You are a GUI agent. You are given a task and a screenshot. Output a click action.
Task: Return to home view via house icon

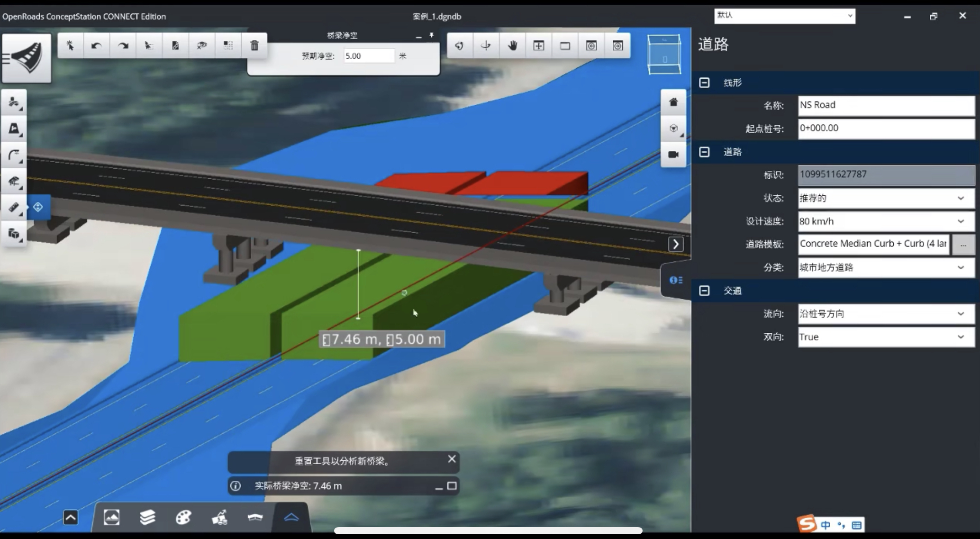coord(673,101)
